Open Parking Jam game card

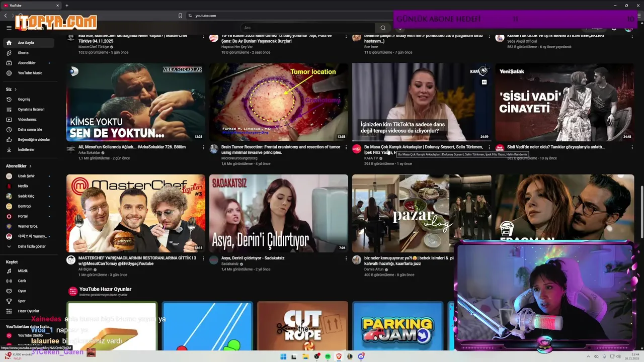point(397,326)
